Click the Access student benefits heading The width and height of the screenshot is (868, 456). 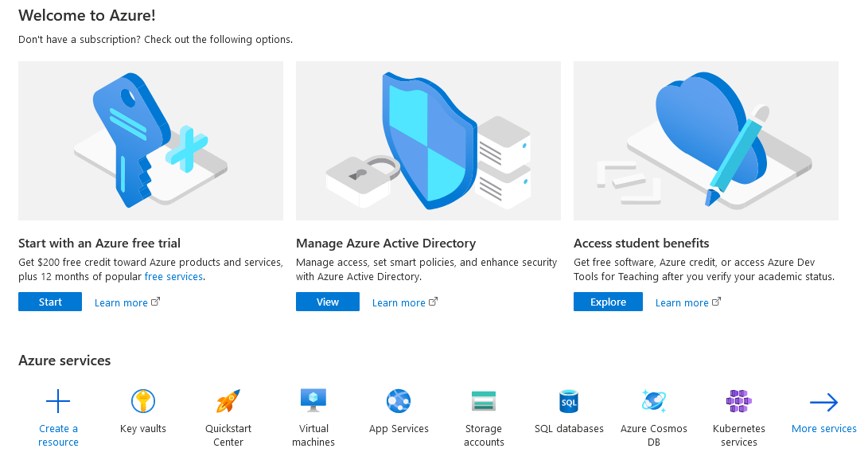pos(641,244)
